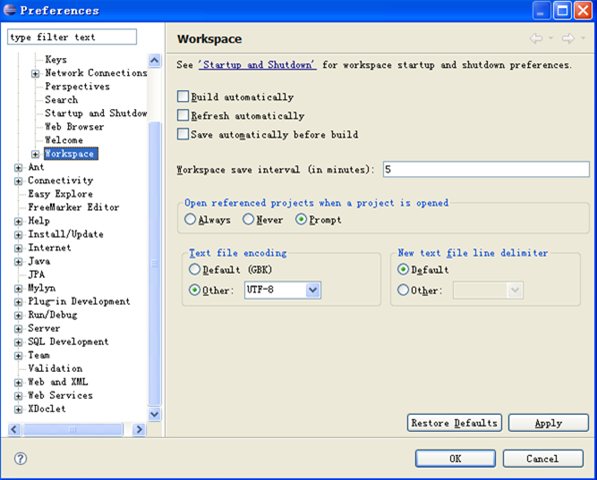The image size is (597, 480).
Task: Click the forward navigation arrow icon
Action: pos(568,38)
